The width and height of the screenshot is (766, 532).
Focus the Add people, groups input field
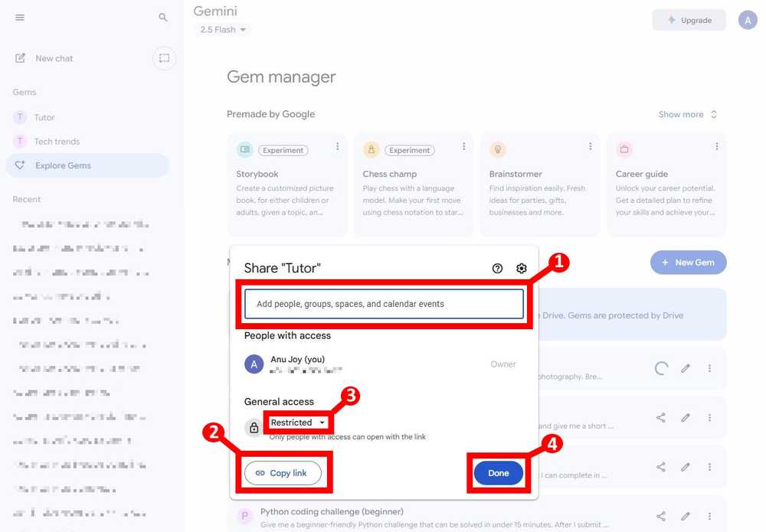coord(384,304)
